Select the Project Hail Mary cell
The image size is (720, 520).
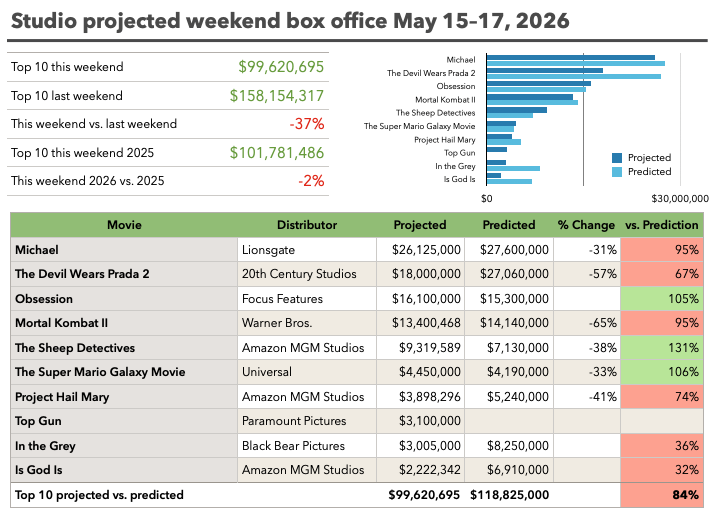click(x=124, y=396)
